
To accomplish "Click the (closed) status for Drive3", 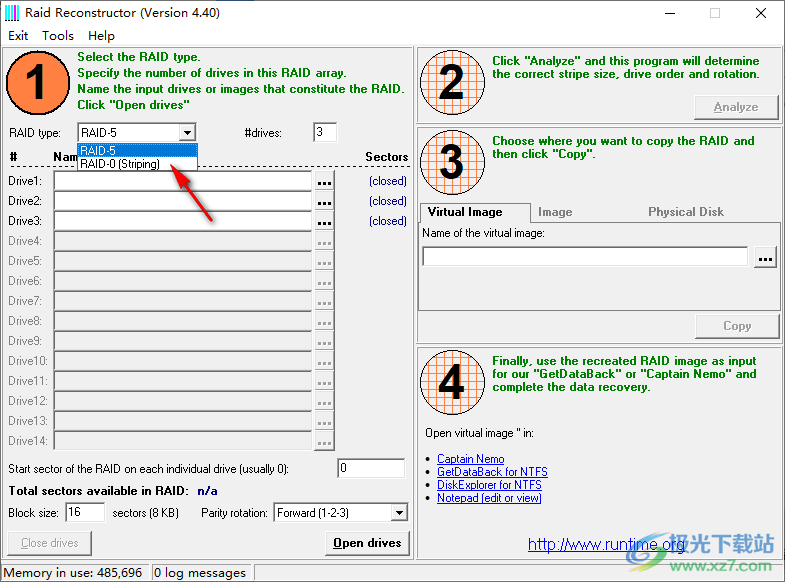I will (387, 221).
